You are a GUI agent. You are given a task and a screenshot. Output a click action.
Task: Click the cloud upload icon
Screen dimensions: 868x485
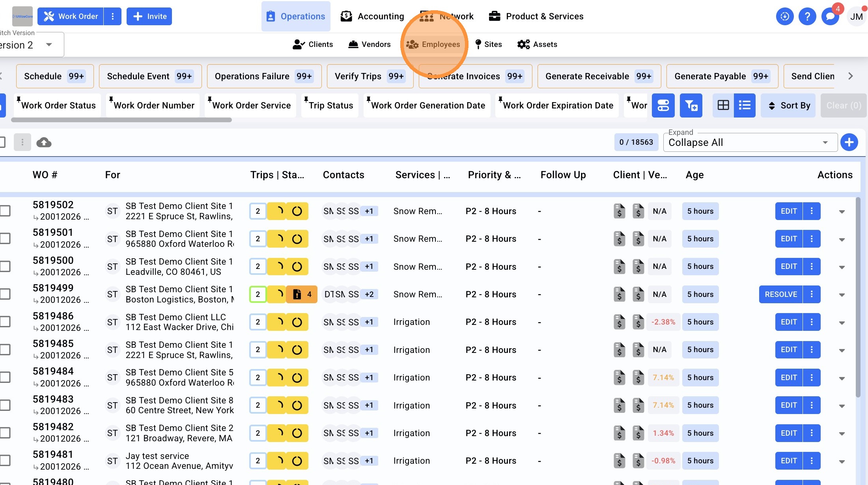[x=44, y=142]
